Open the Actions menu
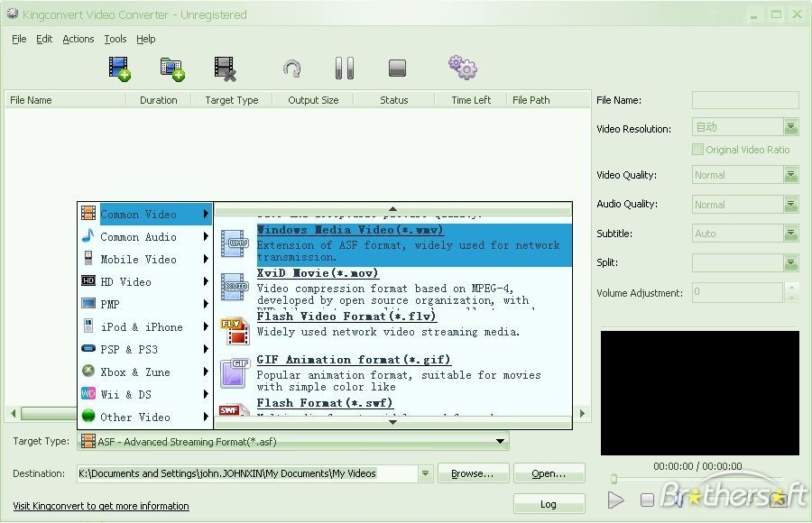This screenshot has height=523, width=812. click(x=78, y=39)
